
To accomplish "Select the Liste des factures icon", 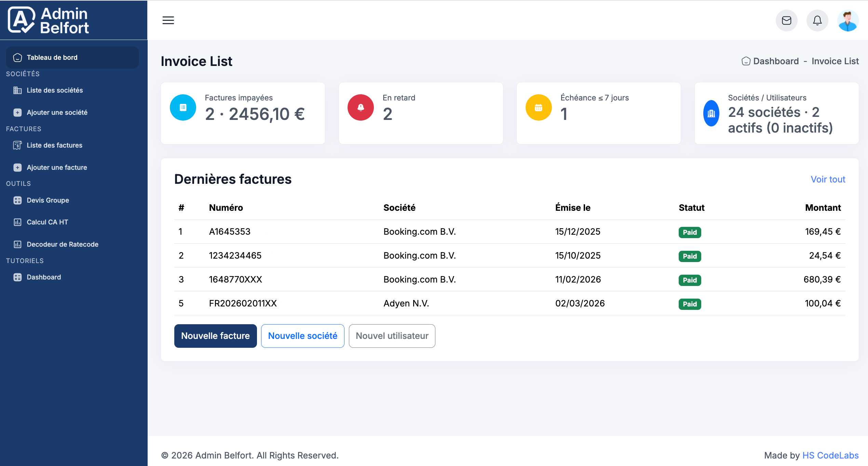I will tap(18, 145).
